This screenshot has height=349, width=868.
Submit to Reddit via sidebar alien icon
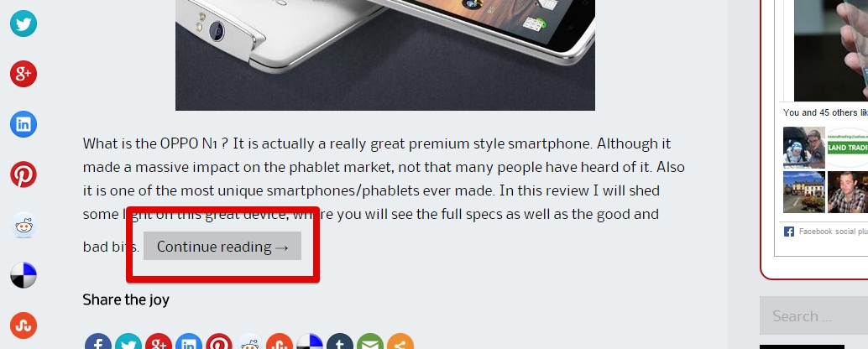tap(24, 225)
